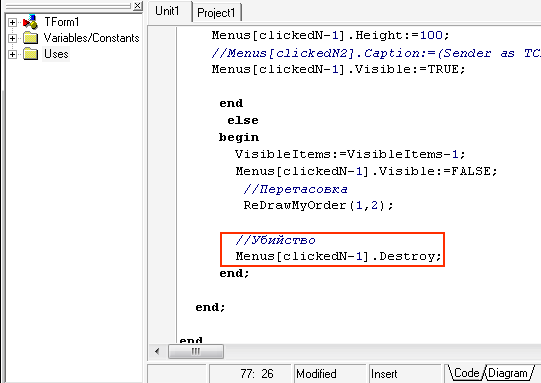This screenshot has height=383, width=541.
Task: Click the //Убийство comment line
Action: click(x=275, y=240)
